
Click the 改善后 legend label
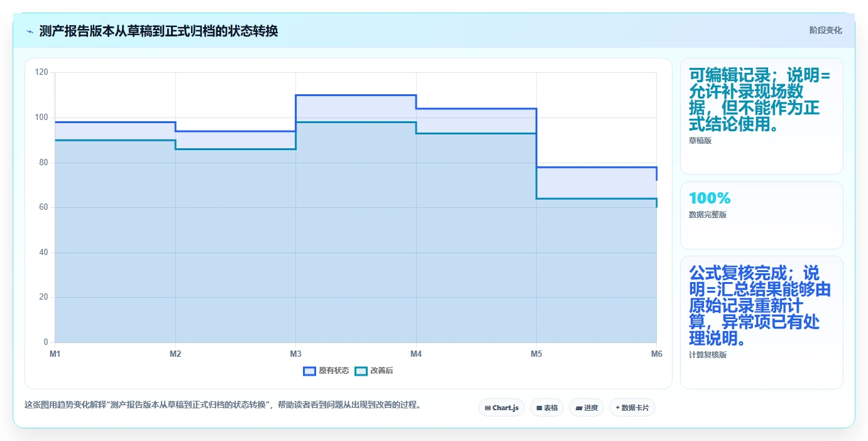pyautogui.click(x=382, y=371)
